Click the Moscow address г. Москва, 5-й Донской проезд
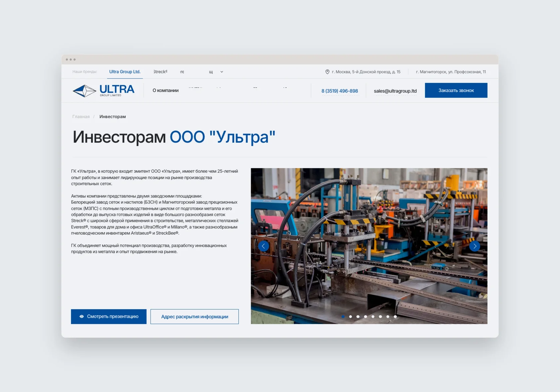 [x=366, y=72]
